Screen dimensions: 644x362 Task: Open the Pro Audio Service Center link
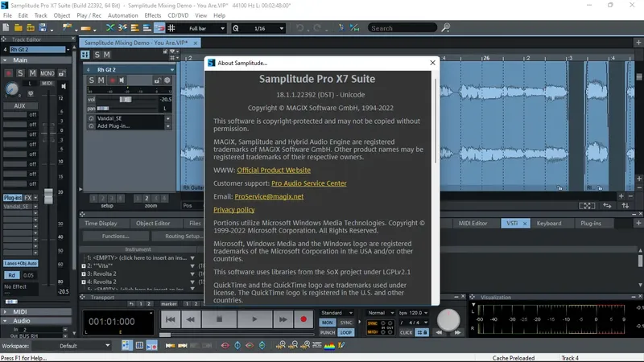(309, 183)
